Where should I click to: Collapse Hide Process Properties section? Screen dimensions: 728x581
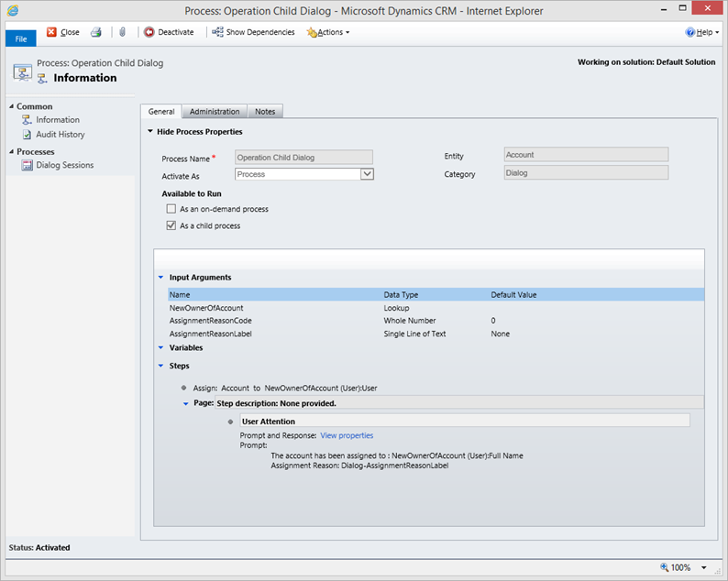click(x=150, y=131)
